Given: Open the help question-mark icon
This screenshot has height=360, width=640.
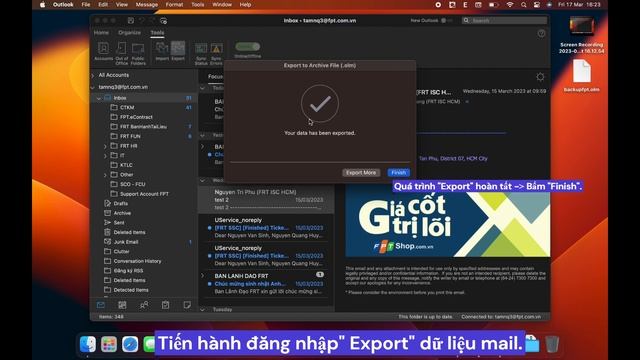Looking at the screenshot, I should [541, 33].
